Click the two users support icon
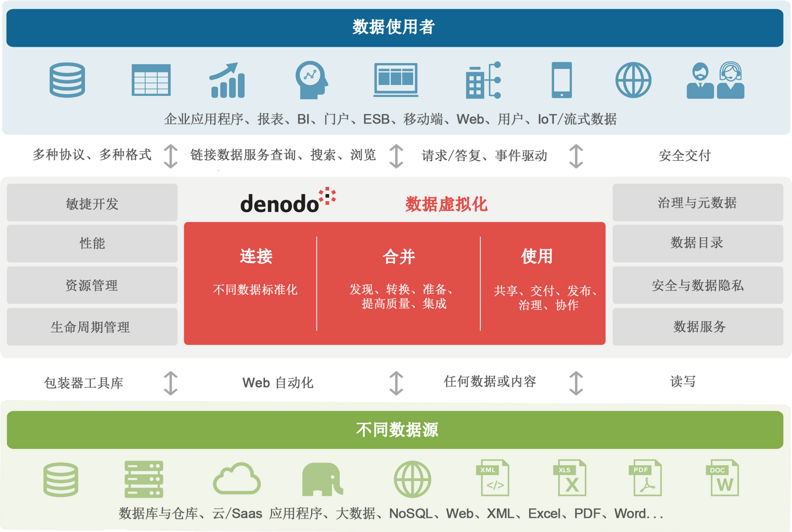 (x=715, y=80)
